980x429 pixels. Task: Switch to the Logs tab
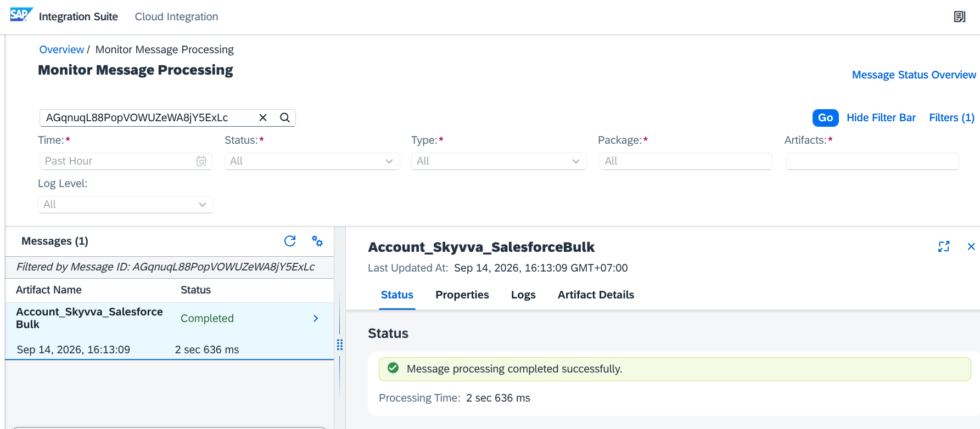(x=523, y=295)
